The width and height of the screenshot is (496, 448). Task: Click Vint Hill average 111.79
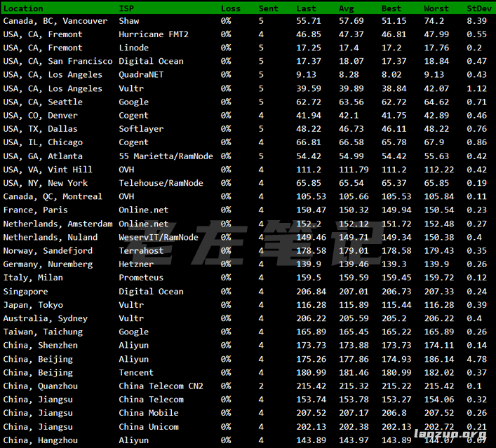(x=354, y=170)
